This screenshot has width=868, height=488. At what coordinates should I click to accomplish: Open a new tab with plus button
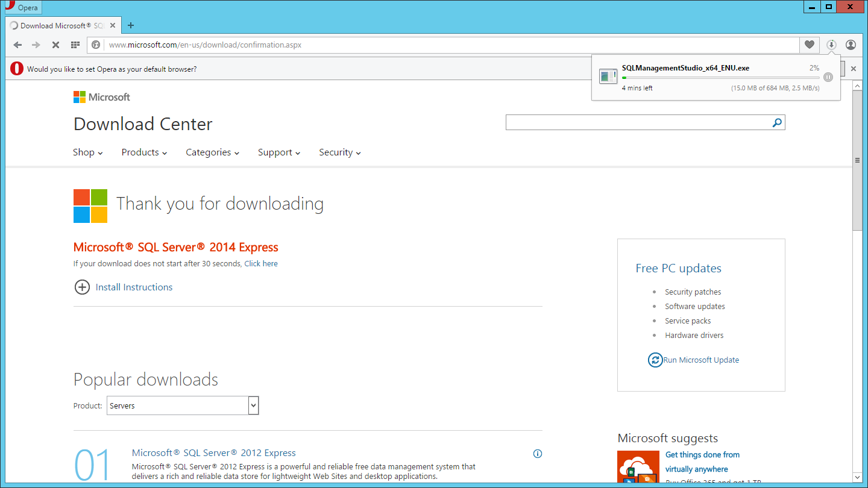(x=131, y=25)
